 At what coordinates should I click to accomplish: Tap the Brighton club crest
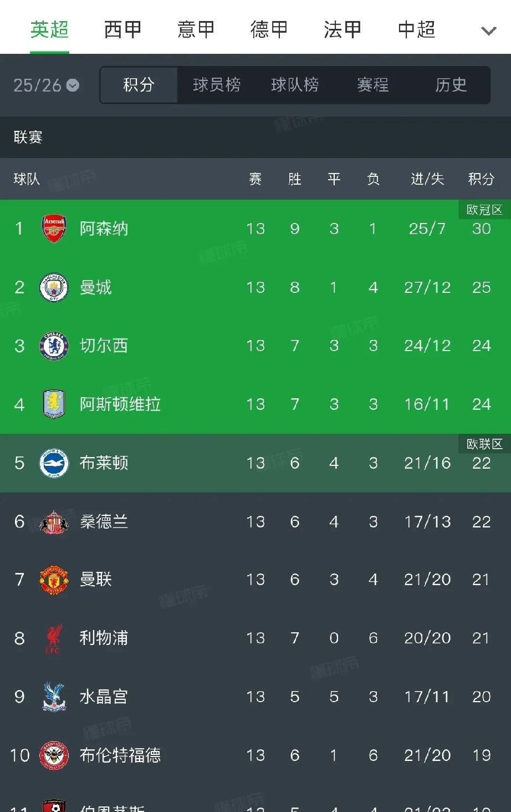54,463
